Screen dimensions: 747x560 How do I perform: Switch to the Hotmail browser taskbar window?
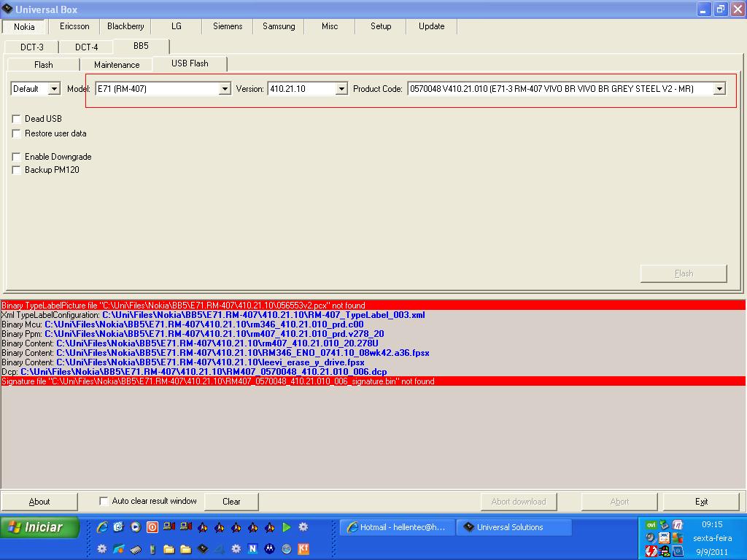click(x=398, y=527)
